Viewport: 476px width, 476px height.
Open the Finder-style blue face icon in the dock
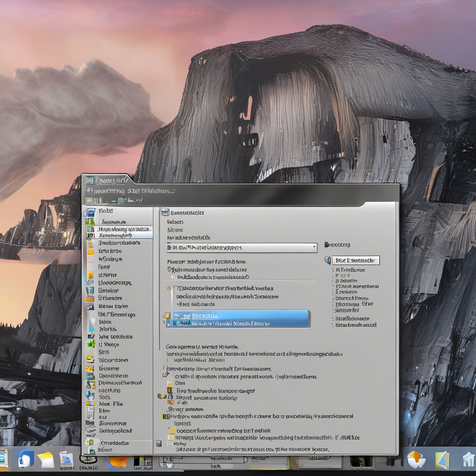click(26, 459)
